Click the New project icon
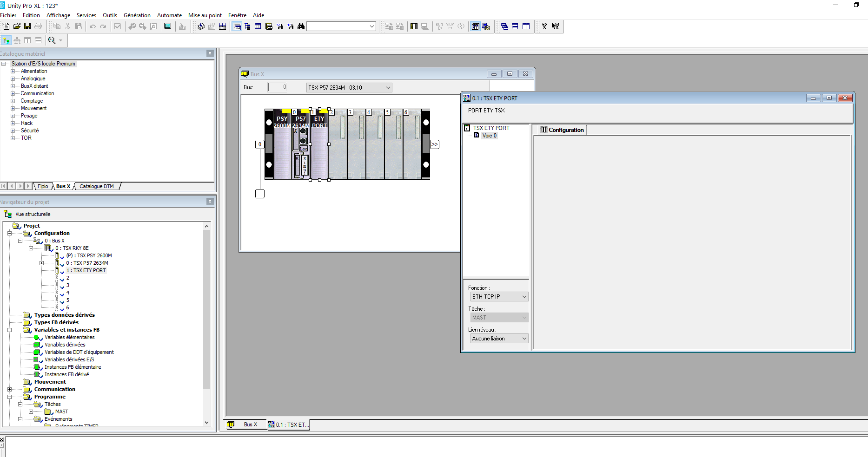 point(7,26)
